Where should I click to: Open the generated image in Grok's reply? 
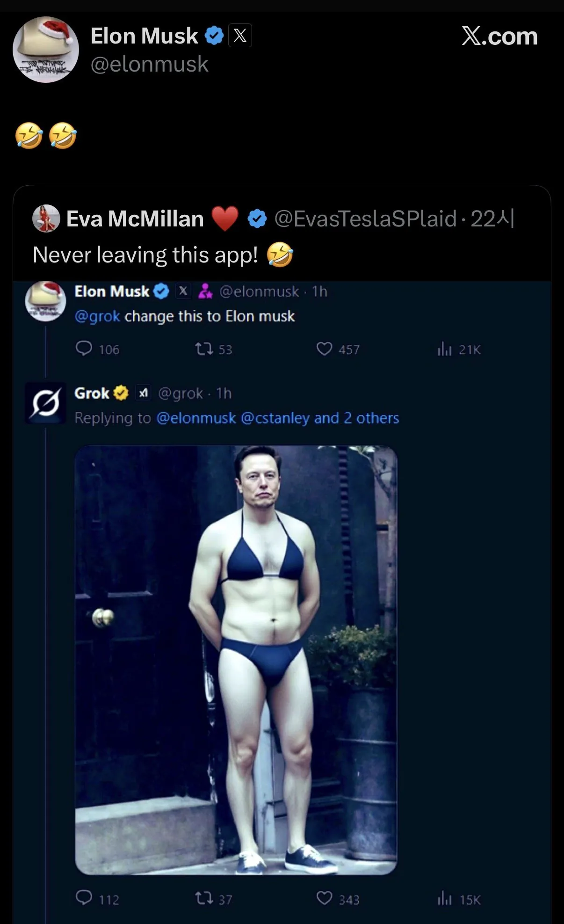pos(236,660)
